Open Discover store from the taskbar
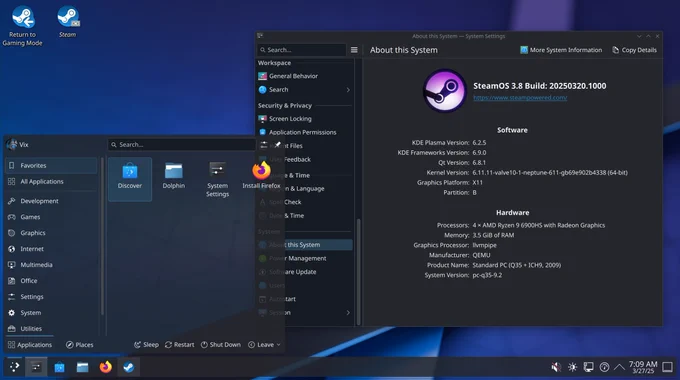 59,367
